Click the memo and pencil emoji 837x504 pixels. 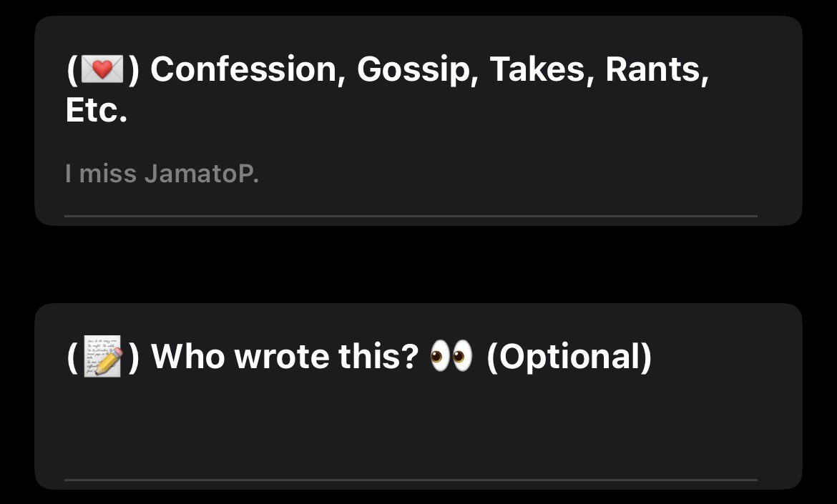103,356
